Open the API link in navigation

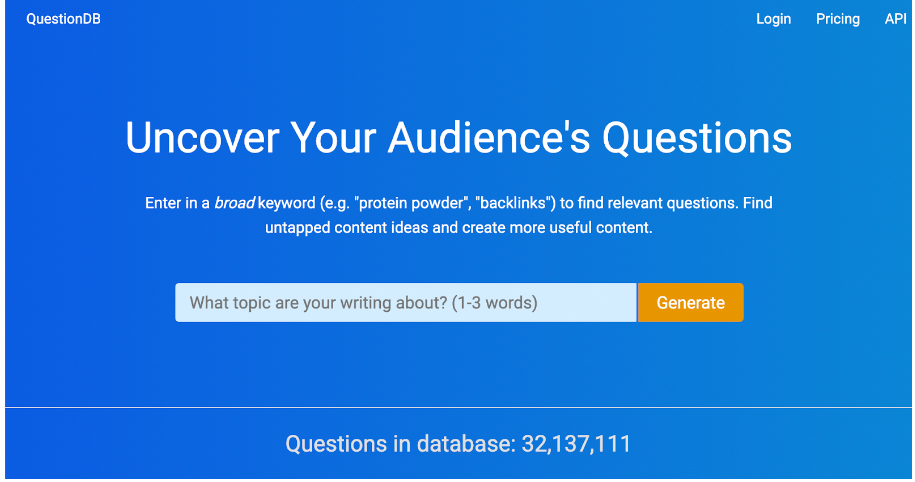tap(895, 19)
